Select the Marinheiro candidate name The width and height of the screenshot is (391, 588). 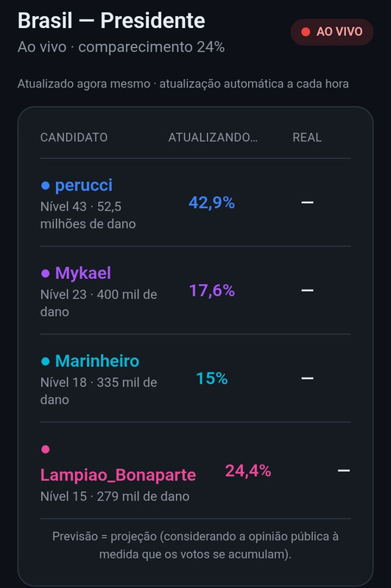click(x=97, y=361)
